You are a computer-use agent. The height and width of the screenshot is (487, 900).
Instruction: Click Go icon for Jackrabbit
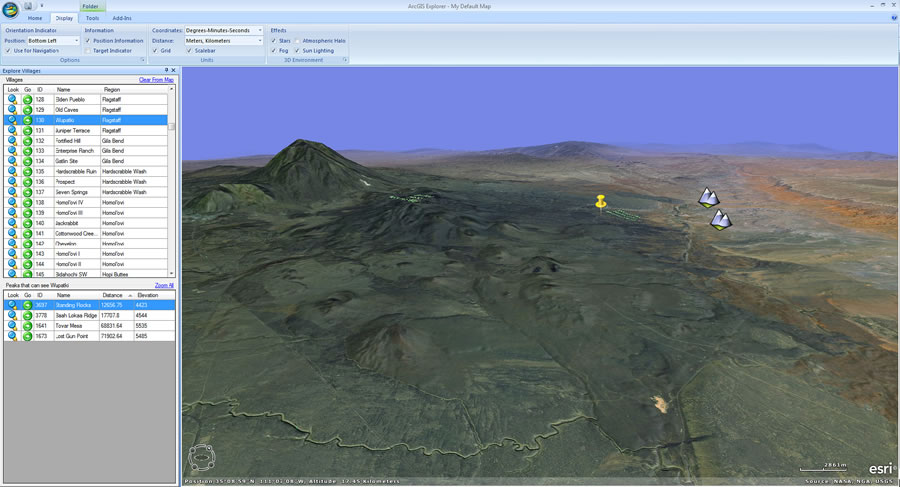tap(28, 223)
